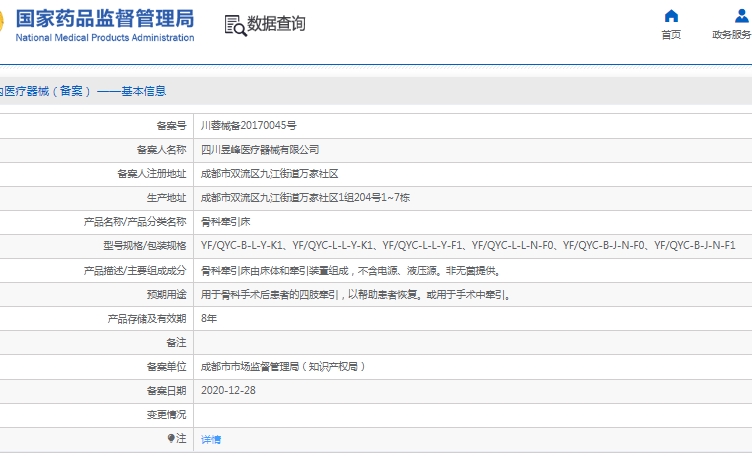Screen dimensions: 752x461
Task: Click the 生产地址 field label
Action: pyautogui.click(x=166, y=198)
